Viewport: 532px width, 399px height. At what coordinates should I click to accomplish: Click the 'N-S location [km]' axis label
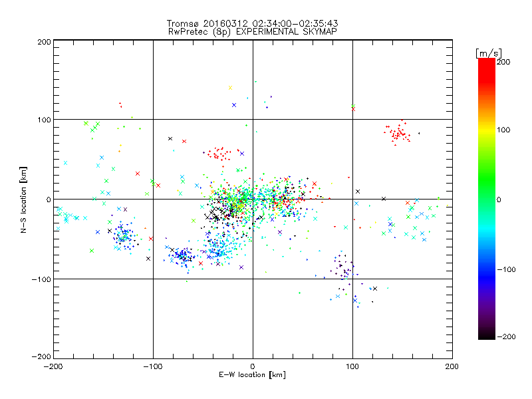[23, 199]
